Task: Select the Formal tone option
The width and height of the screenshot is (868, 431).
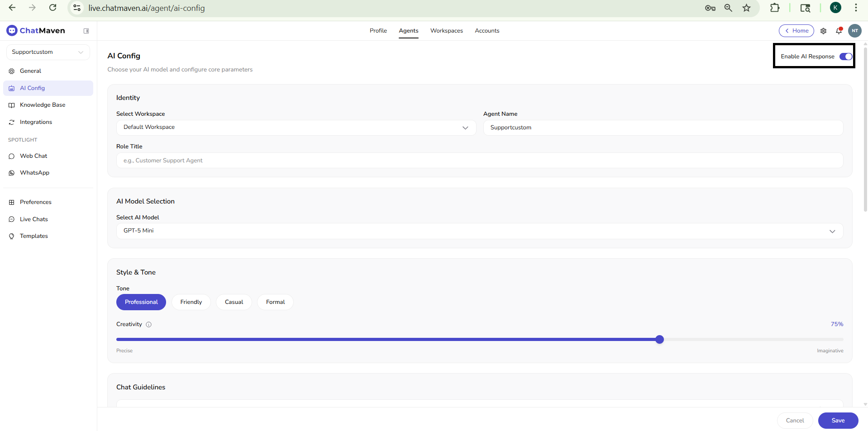Action: pyautogui.click(x=275, y=302)
